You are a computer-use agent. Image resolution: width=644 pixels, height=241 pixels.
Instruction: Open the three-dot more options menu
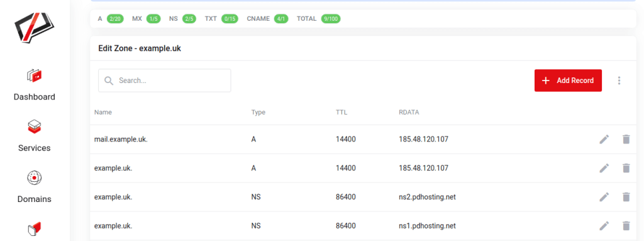[x=619, y=81]
